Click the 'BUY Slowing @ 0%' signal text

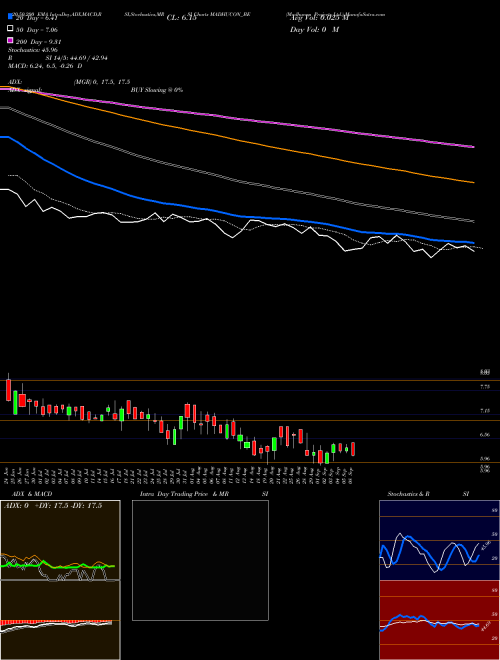(157, 90)
